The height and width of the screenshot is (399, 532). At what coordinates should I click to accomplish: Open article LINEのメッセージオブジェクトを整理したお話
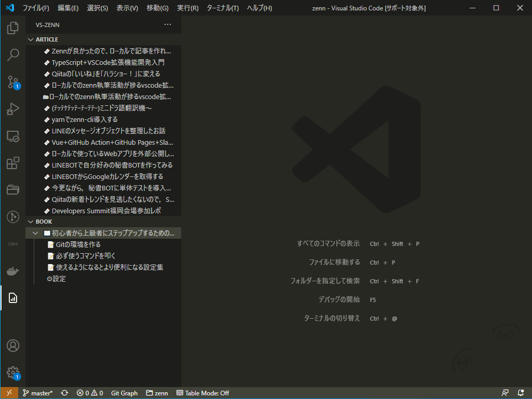[103, 131]
